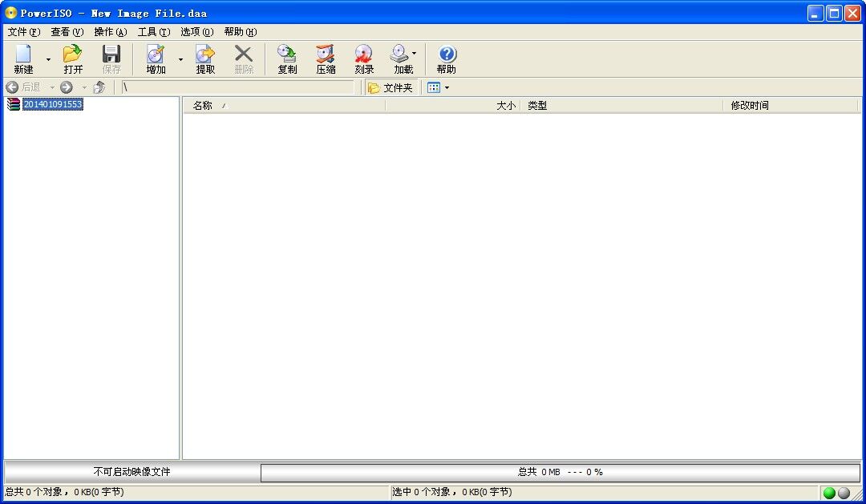Click the Add (增加) files icon
Image resolution: width=866 pixels, height=504 pixels.
tap(156, 59)
